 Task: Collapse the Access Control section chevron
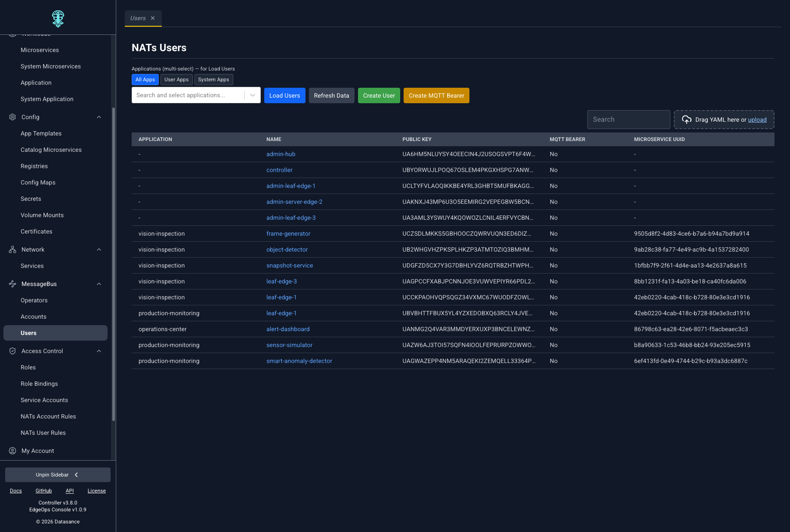(x=99, y=351)
